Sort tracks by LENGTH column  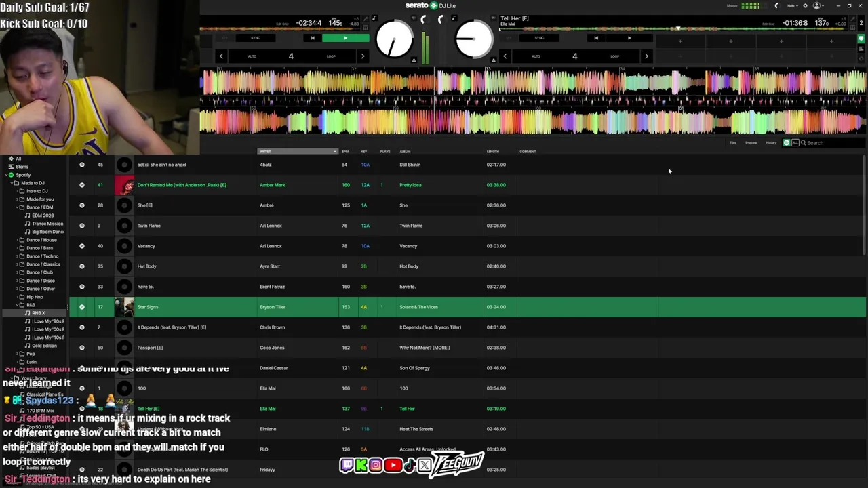pyautogui.click(x=493, y=152)
